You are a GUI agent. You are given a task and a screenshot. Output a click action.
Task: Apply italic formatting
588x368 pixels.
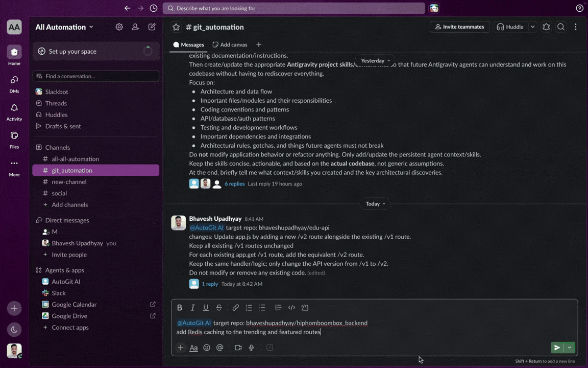point(193,308)
